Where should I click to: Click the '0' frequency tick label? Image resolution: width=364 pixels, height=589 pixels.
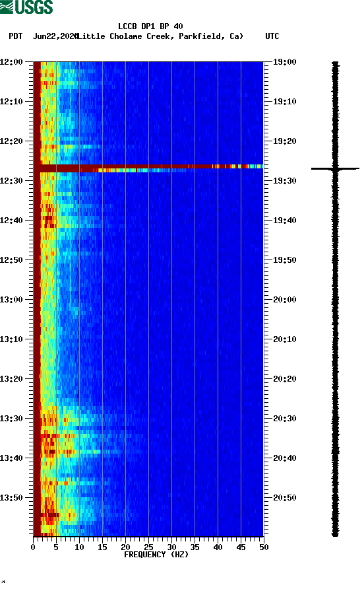33,547
